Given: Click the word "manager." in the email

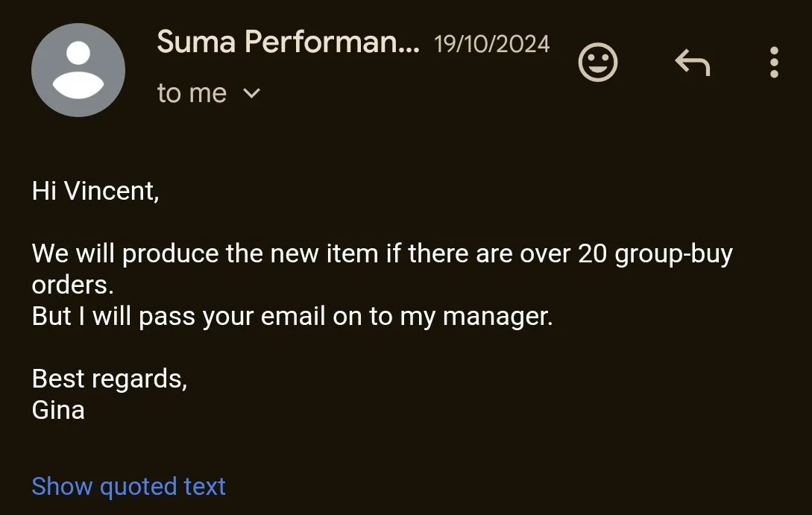Looking at the screenshot, I should [x=497, y=317].
